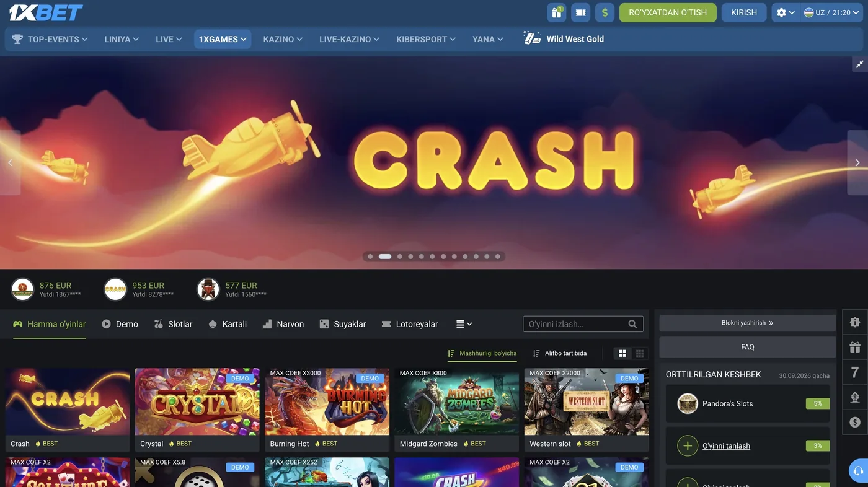Click the number 7 icon in right sidebar
Screen dimensions: 868x487
[x=855, y=372]
